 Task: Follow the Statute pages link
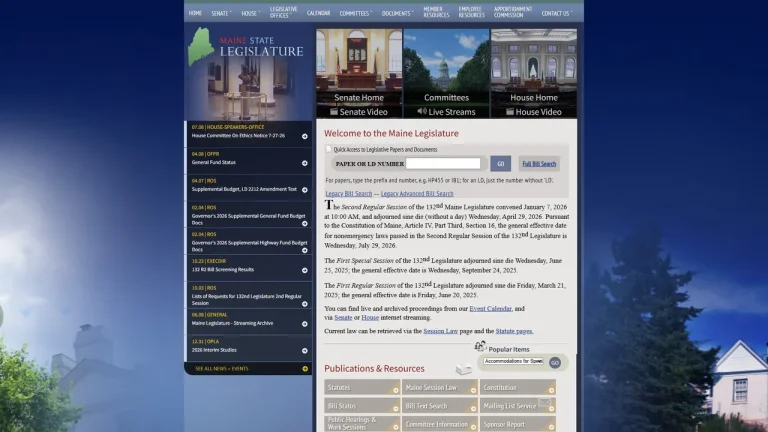(514, 331)
